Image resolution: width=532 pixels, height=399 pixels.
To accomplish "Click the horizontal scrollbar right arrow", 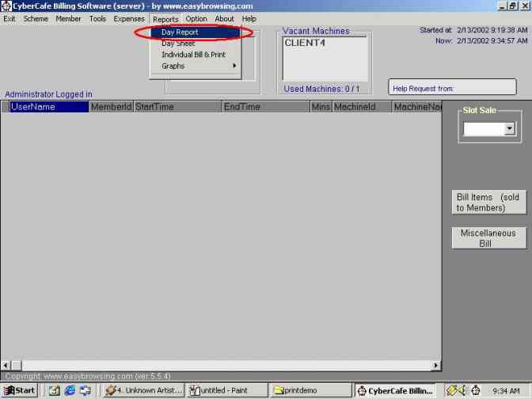I will [x=436, y=365].
